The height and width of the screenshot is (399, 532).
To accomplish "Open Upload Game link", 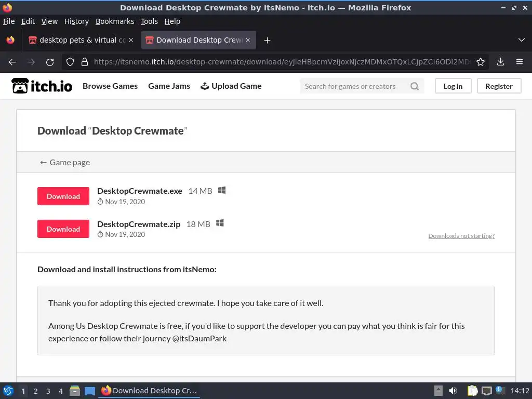I will coord(231,86).
